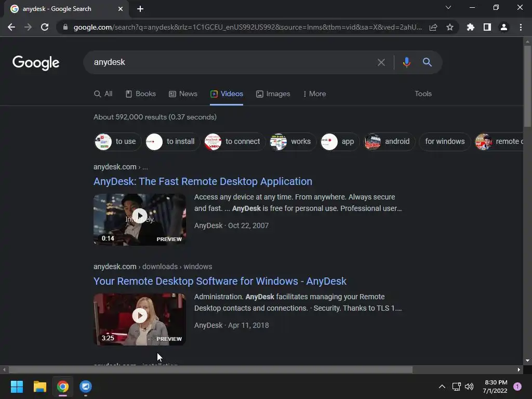Open the remote desktop app on taskbar
Image resolution: width=532 pixels, height=399 pixels.
[86, 387]
